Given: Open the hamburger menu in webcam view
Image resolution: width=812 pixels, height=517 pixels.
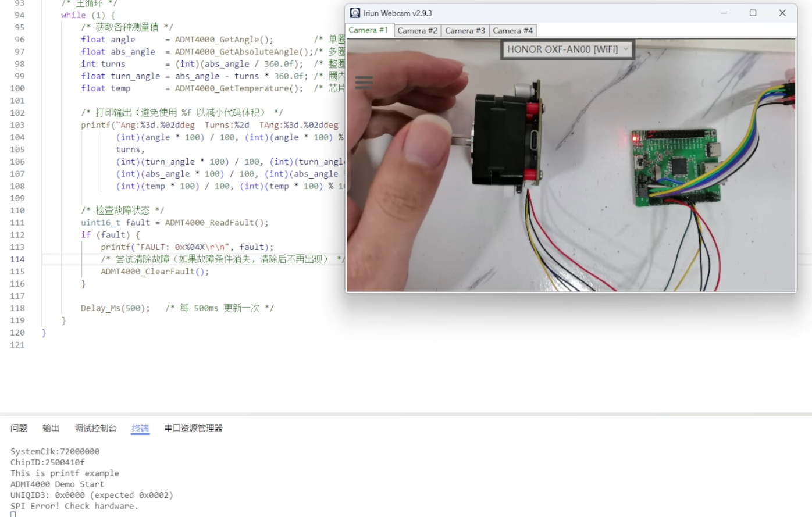Looking at the screenshot, I should 364,83.
